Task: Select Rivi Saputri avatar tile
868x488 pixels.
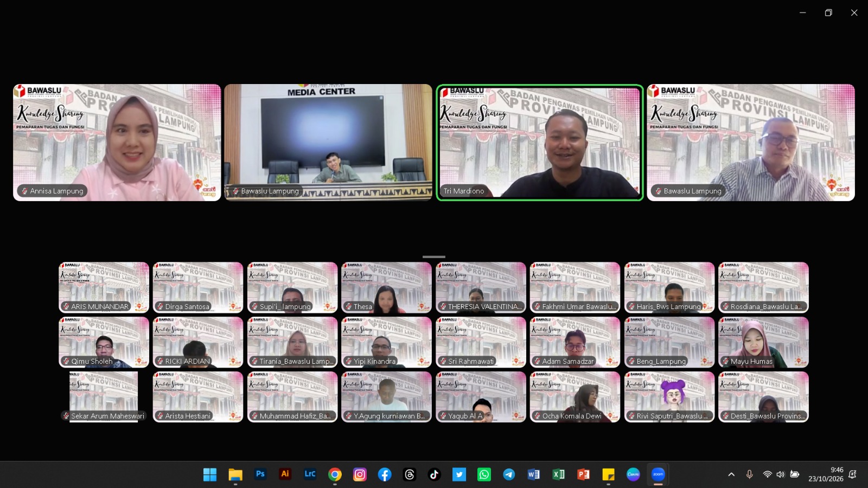Action: click(669, 397)
